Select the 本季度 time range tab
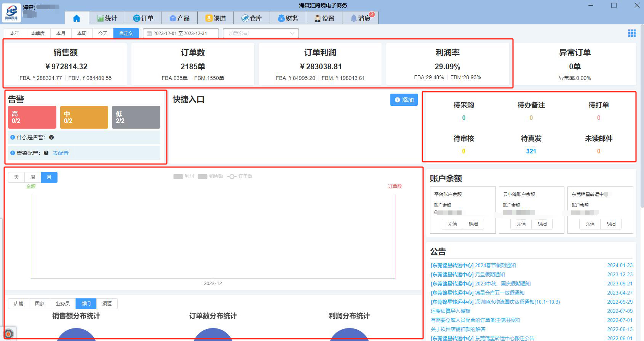The height and width of the screenshot is (341, 644). (38, 33)
